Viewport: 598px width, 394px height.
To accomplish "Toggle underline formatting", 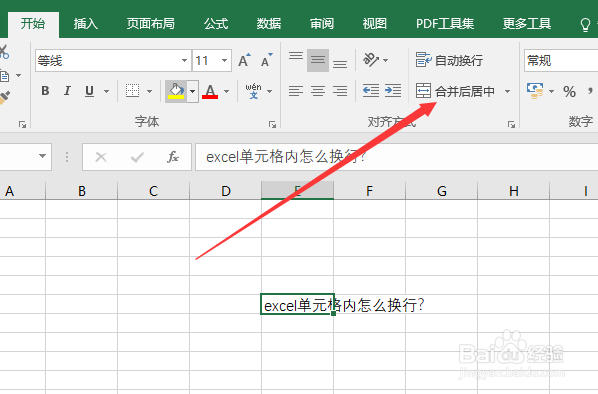I will point(89,91).
